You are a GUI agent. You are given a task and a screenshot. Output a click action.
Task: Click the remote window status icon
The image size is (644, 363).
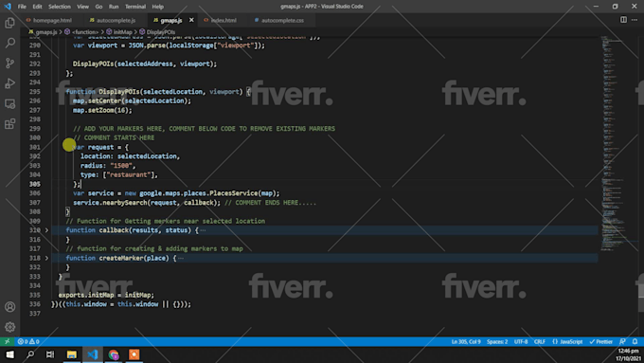coord(7,341)
